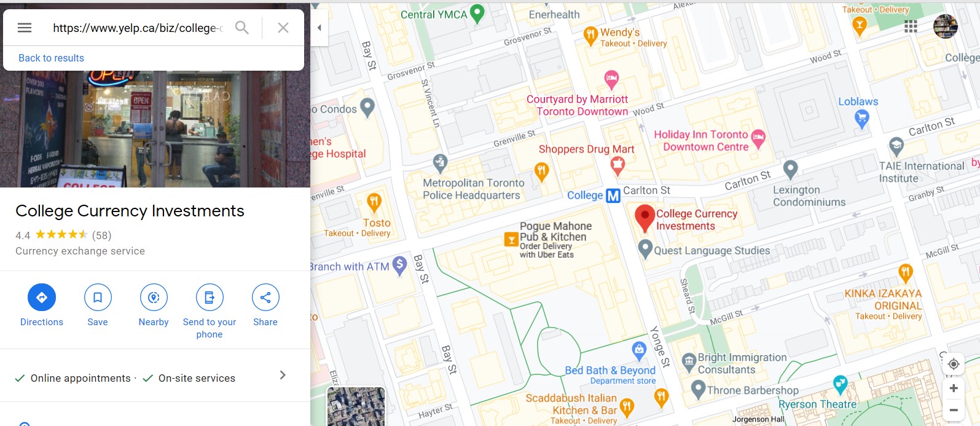This screenshot has height=426, width=980.
Task: Select College subway station marker
Action: (x=613, y=195)
